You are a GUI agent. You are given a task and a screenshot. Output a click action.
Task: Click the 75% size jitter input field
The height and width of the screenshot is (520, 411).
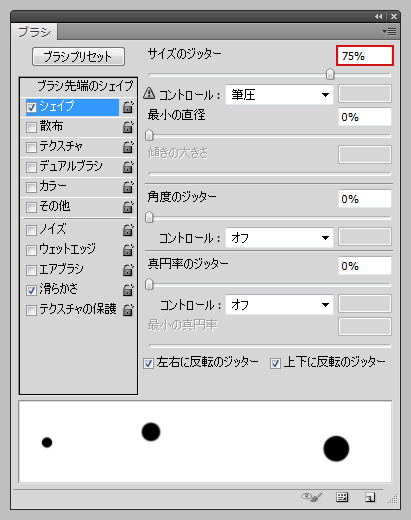click(365, 56)
